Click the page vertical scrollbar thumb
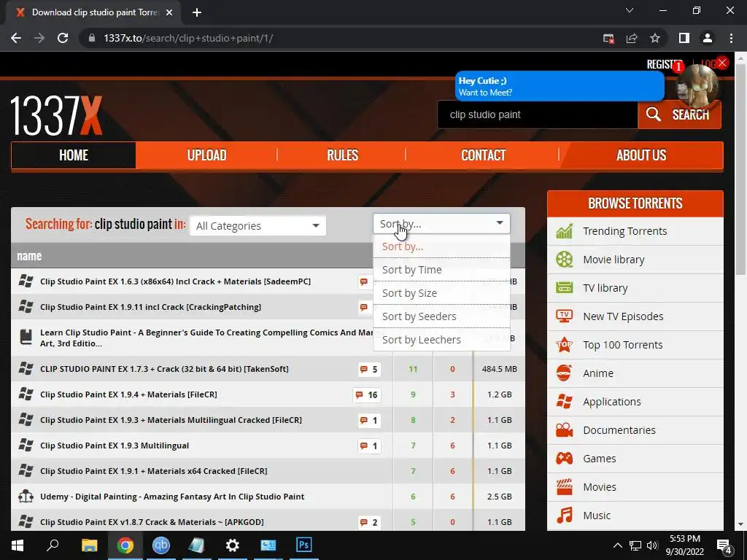The height and width of the screenshot is (560, 747). (x=740, y=168)
